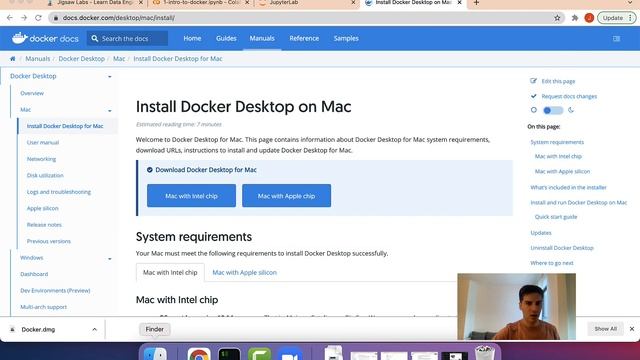The height and width of the screenshot is (360, 640).
Task: Open Release notes in sidebar
Action: pos(44,225)
